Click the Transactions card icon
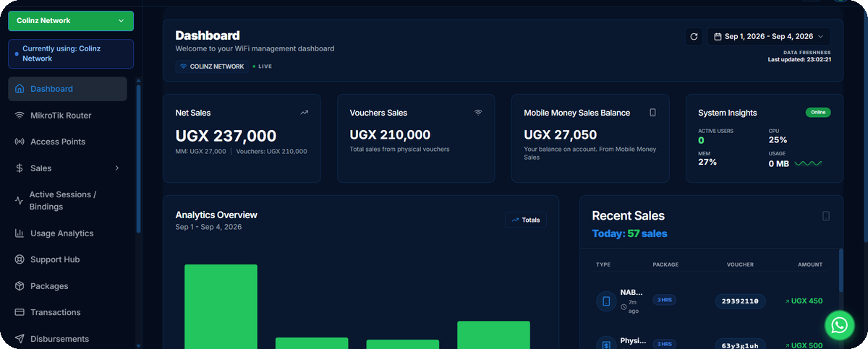This screenshot has width=868, height=349. click(x=20, y=312)
